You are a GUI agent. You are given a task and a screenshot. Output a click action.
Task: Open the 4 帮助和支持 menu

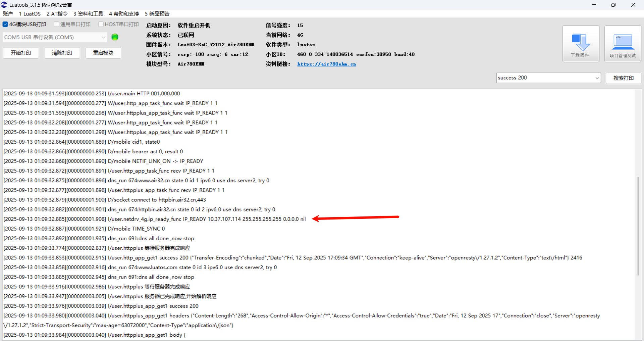tap(124, 14)
